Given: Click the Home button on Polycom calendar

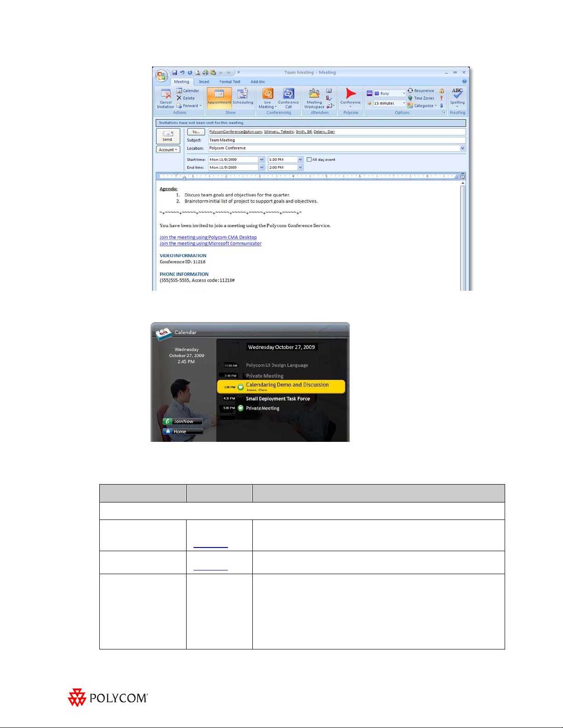Looking at the screenshot, I should coord(182,431).
